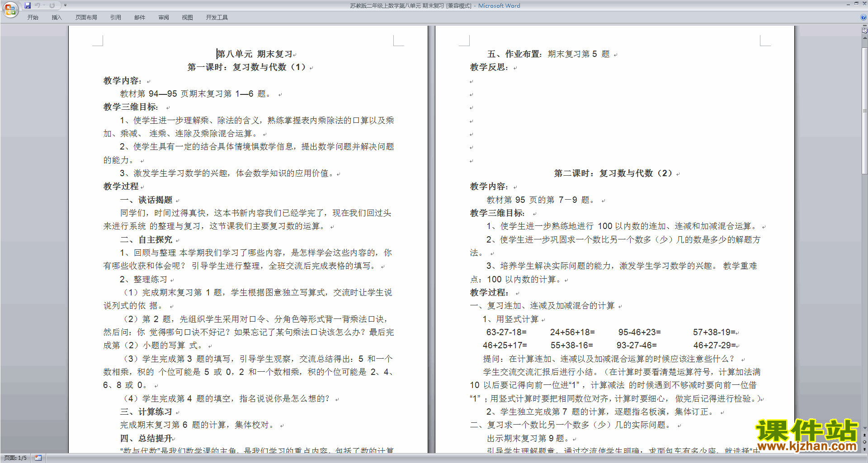The image size is (868, 463).
Task: Open the 开发工具 tab
Action: 217,17
